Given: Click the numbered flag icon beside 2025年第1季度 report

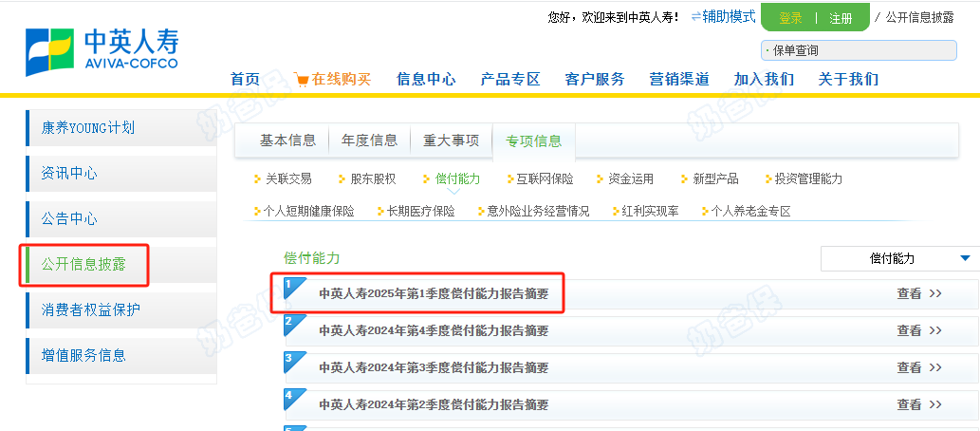Looking at the screenshot, I should (295, 287).
